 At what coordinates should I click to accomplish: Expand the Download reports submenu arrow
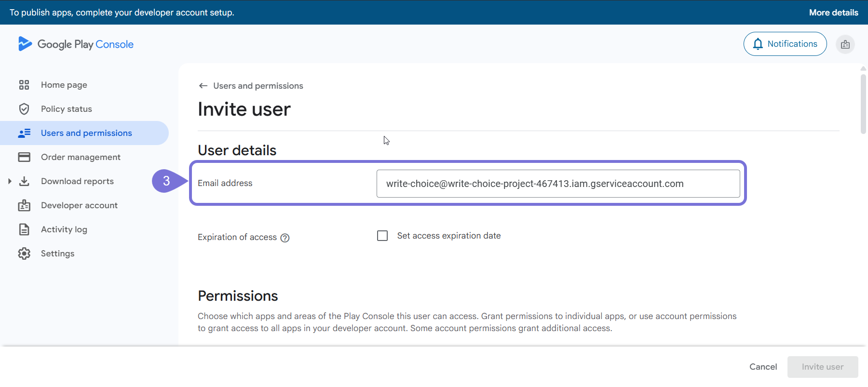[x=10, y=181]
